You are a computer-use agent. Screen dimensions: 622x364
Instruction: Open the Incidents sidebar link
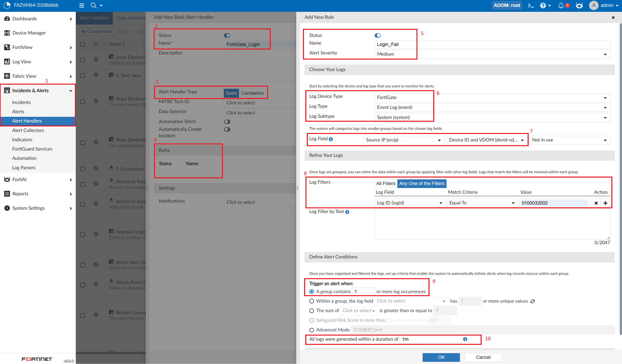coord(22,102)
